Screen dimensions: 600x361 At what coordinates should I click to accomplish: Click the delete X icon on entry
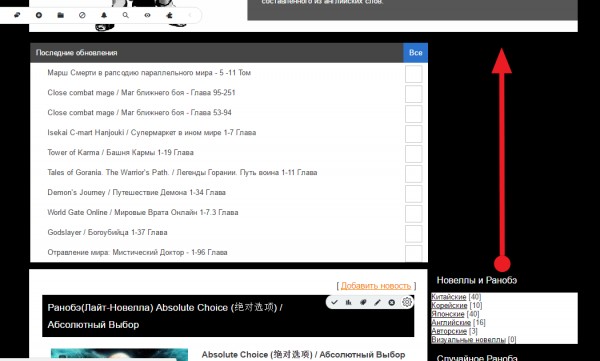tap(391, 302)
